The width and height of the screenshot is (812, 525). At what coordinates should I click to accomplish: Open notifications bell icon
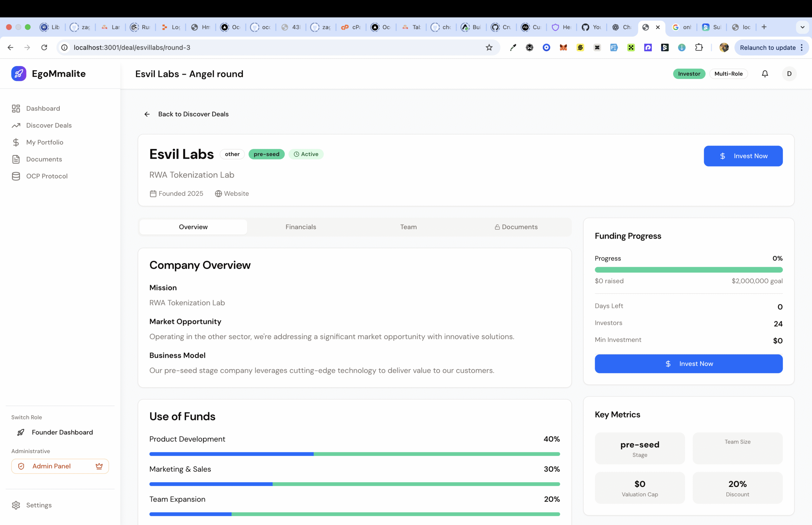765,74
